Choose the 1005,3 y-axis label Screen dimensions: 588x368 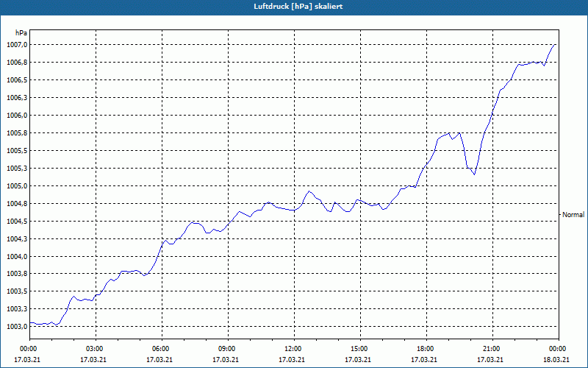point(17,169)
